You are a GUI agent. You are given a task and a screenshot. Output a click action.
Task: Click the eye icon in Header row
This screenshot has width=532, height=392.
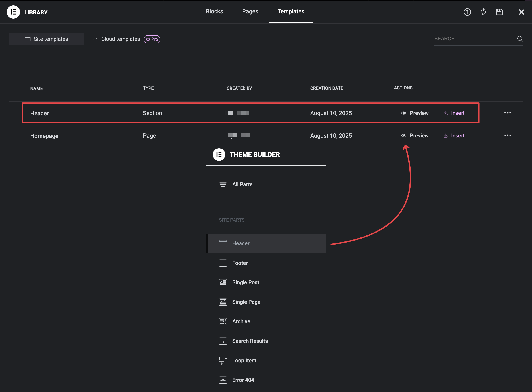tap(403, 113)
